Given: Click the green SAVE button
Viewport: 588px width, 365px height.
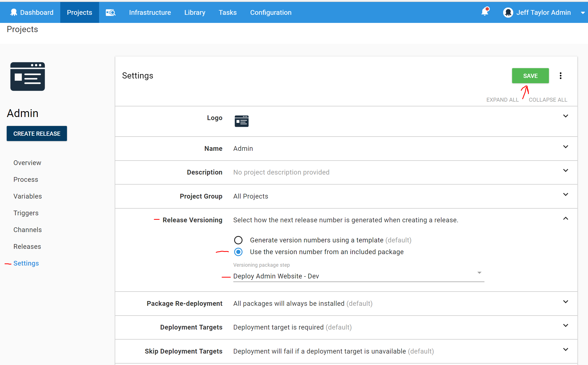Looking at the screenshot, I should 530,76.
